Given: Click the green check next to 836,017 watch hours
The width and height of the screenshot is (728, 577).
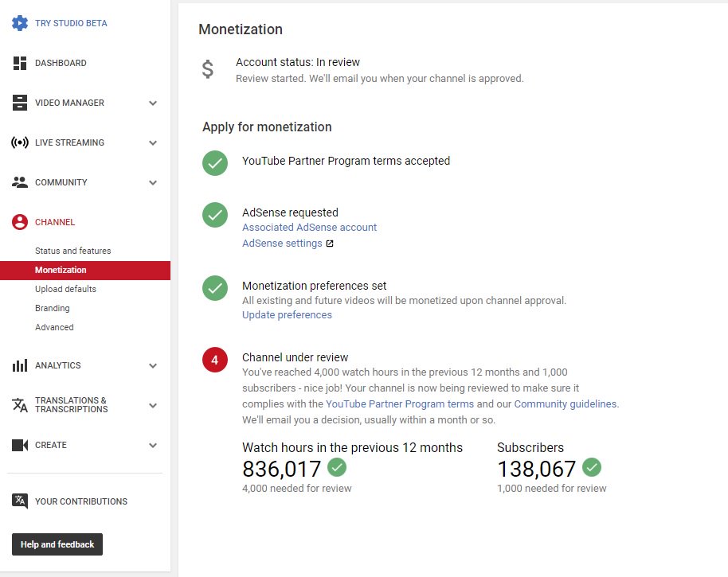Looking at the screenshot, I should 337,467.
